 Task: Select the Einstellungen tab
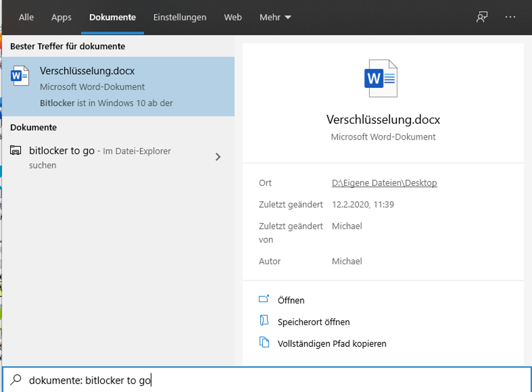(180, 17)
